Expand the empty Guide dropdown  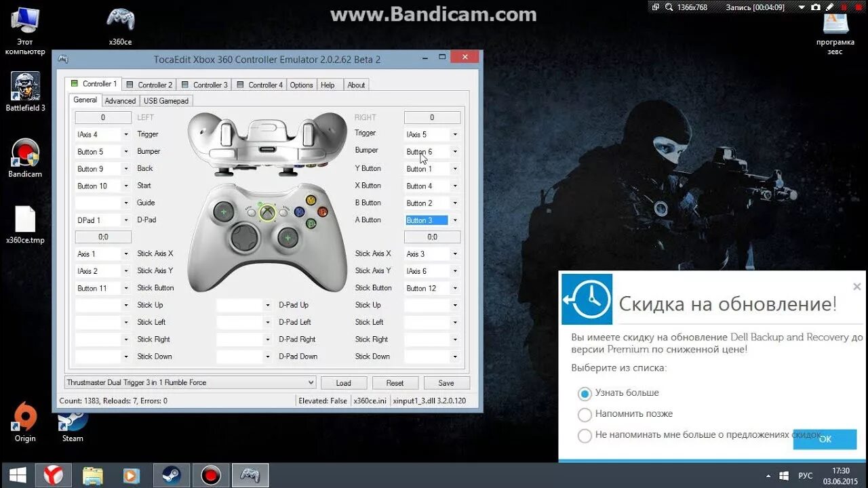125,203
